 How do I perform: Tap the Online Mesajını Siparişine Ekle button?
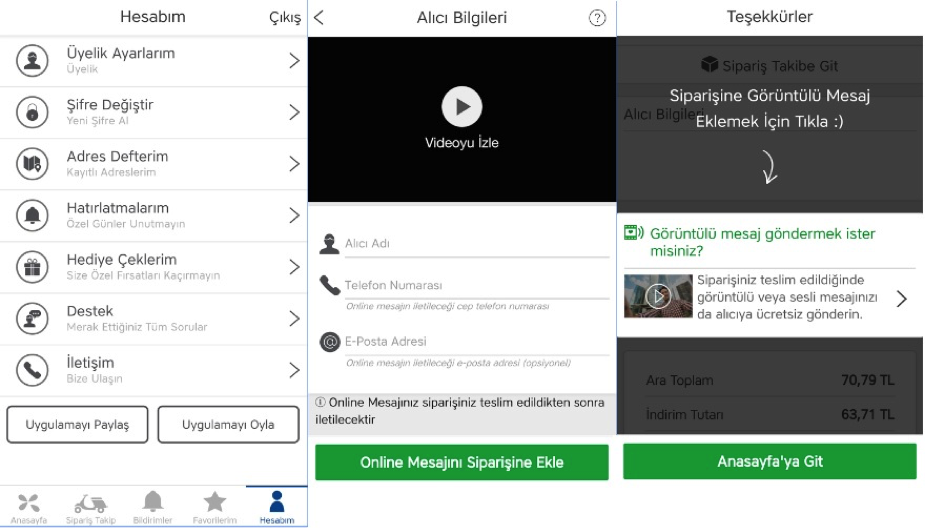click(461, 463)
